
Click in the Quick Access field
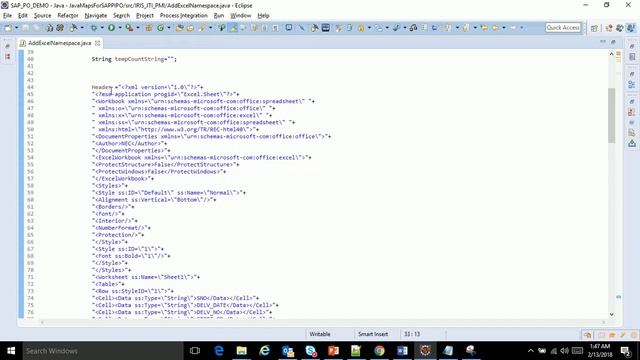[563, 28]
